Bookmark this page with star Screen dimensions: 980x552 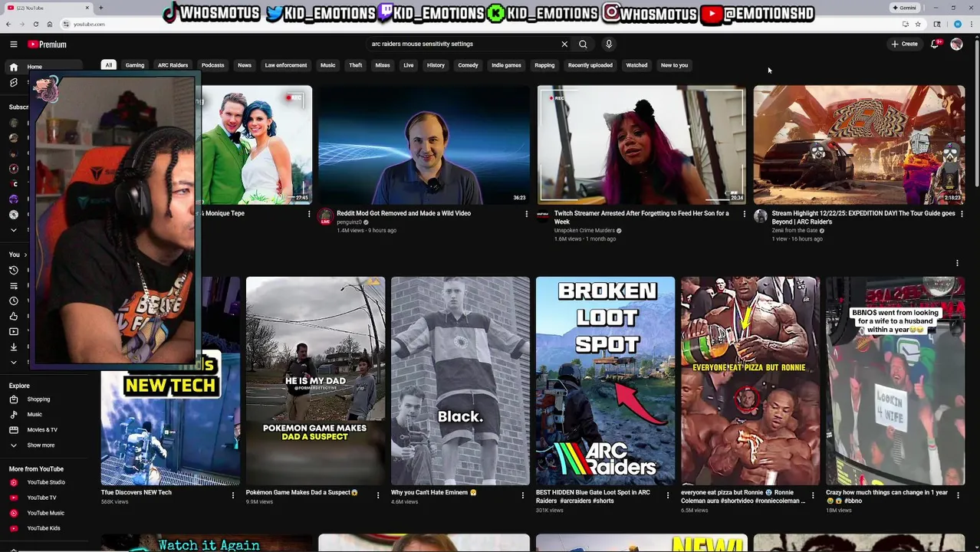tap(917, 25)
